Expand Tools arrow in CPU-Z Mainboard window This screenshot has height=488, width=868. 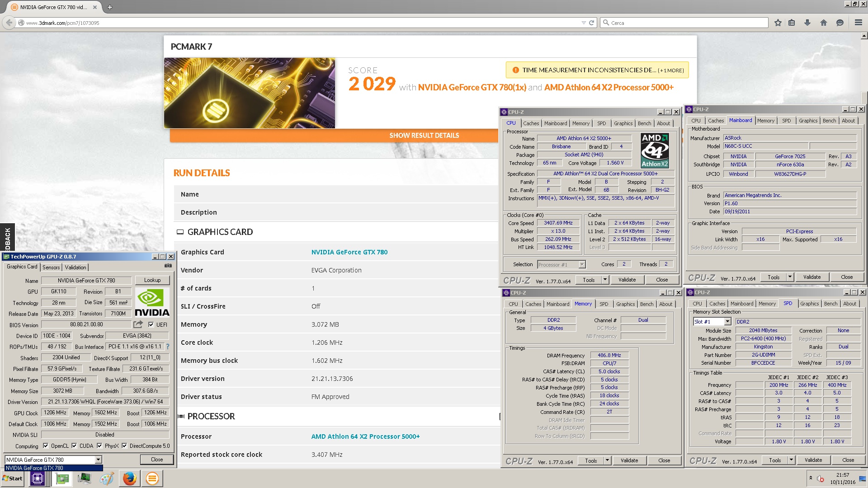click(x=790, y=277)
